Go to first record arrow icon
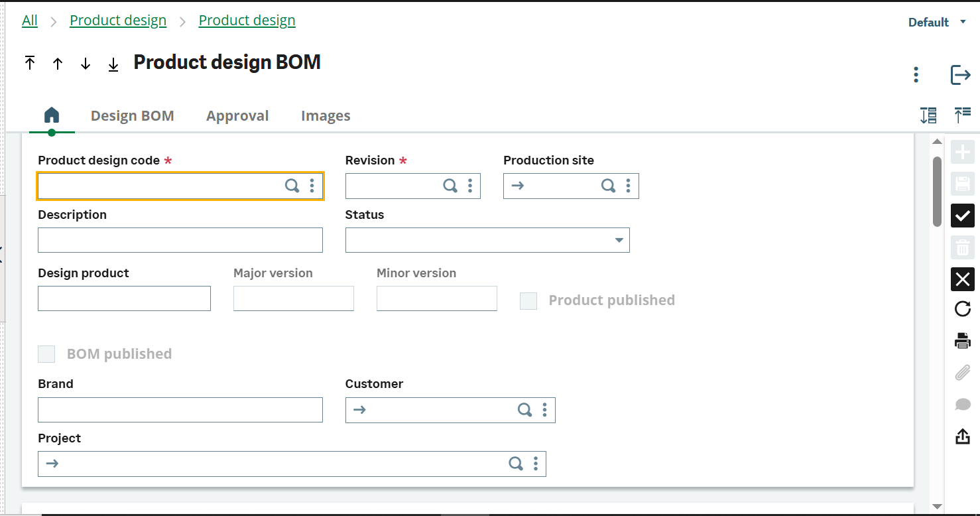Screen dimensions: 980x516 pyautogui.click(x=30, y=63)
